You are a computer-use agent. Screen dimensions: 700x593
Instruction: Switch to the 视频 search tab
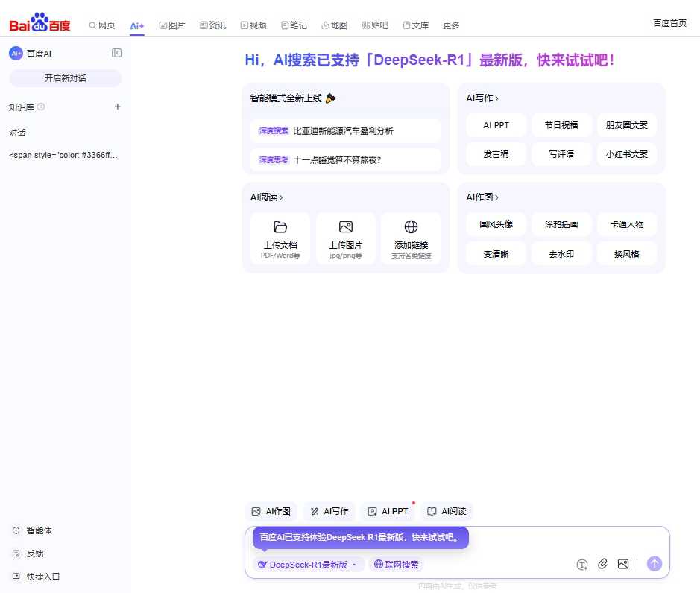click(253, 25)
